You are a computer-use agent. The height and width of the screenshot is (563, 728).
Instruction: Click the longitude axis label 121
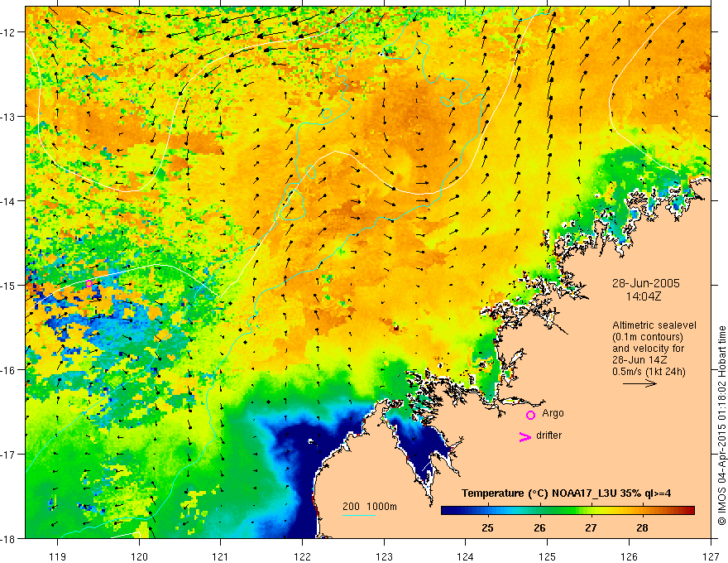coord(221,556)
